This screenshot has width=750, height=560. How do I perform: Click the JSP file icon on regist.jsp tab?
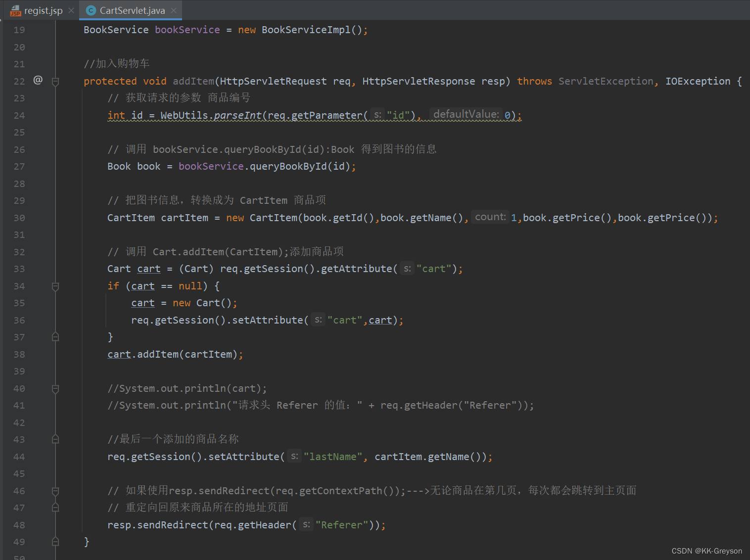pyautogui.click(x=15, y=10)
